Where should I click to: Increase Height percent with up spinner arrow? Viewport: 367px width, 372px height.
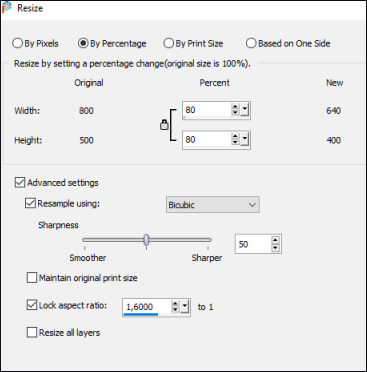tap(235, 136)
